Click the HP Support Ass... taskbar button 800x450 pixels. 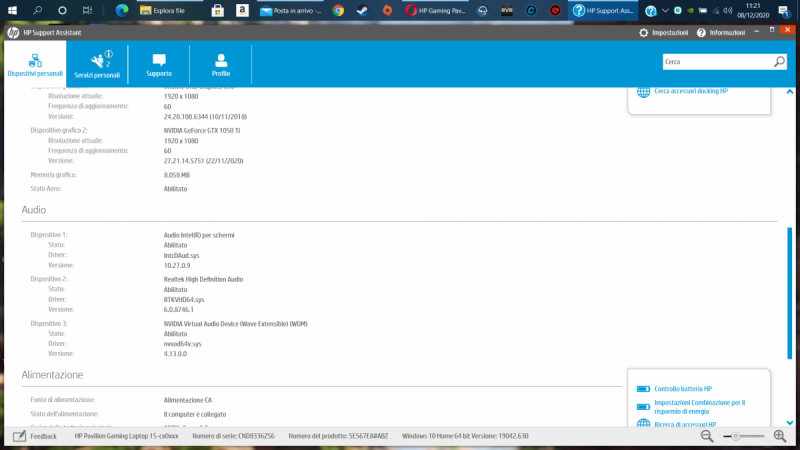coord(603,10)
